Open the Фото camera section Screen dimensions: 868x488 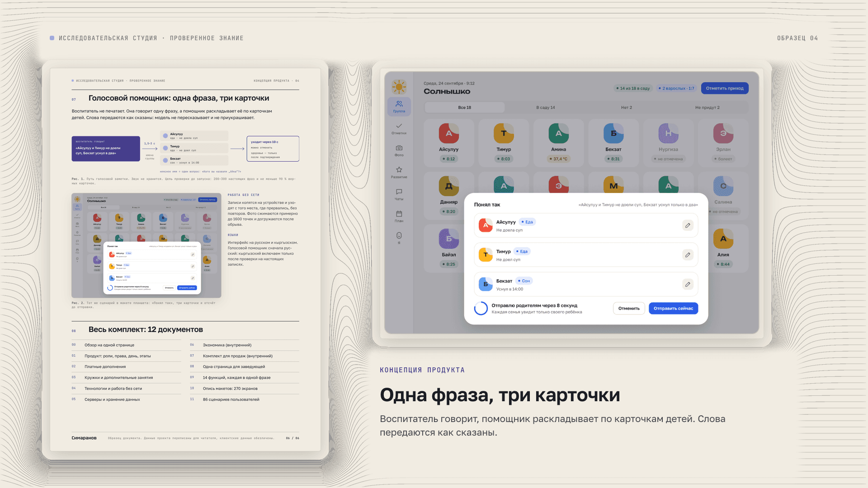pyautogui.click(x=399, y=150)
